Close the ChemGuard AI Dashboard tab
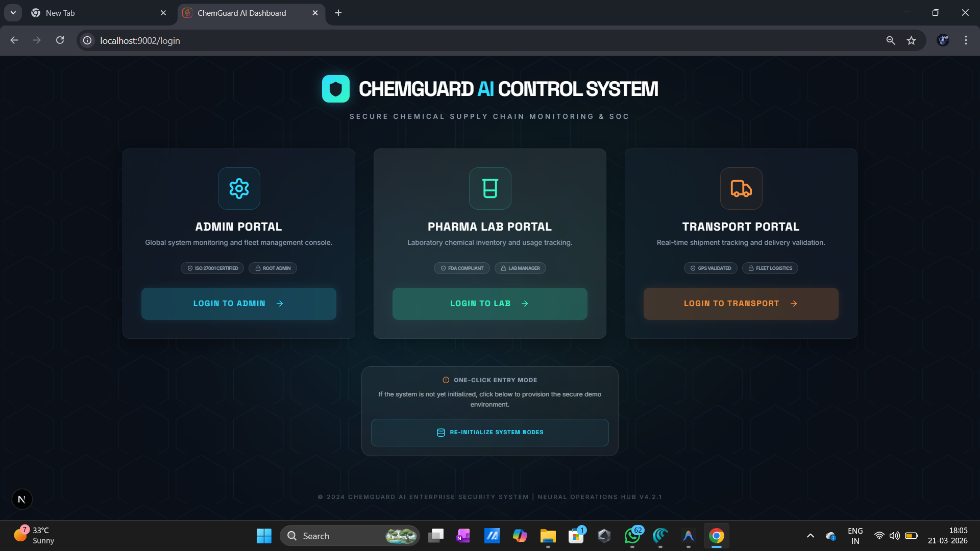The image size is (980, 551). coord(315,13)
